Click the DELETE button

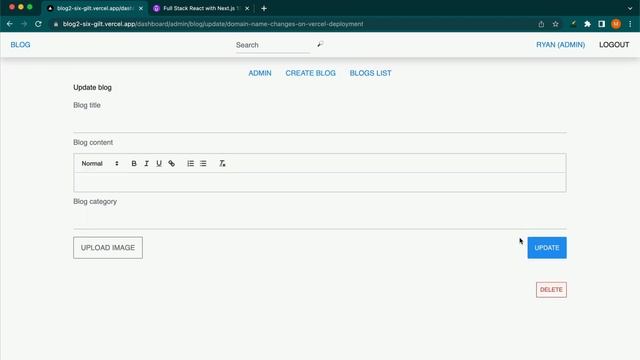pos(551,290)
